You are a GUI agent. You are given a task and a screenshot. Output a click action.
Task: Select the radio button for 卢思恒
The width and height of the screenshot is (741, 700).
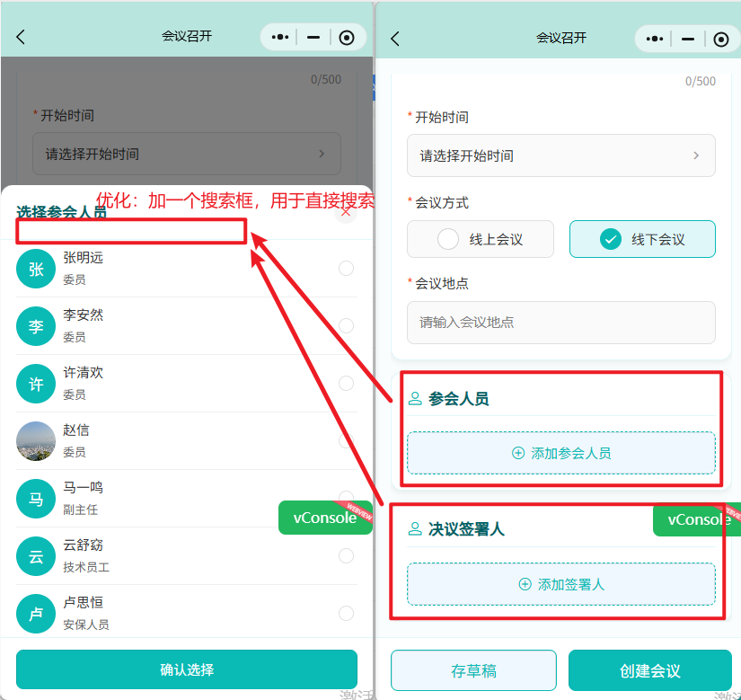(346, 613)
